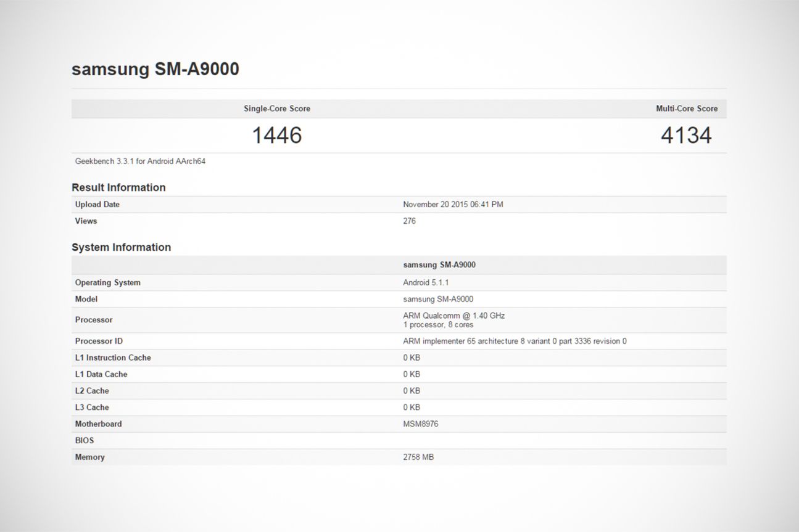799x532 pixels.
Task: Select the ARM Qualcomm 1.40 GHz processor entry
Action: (x=452, y=316)
